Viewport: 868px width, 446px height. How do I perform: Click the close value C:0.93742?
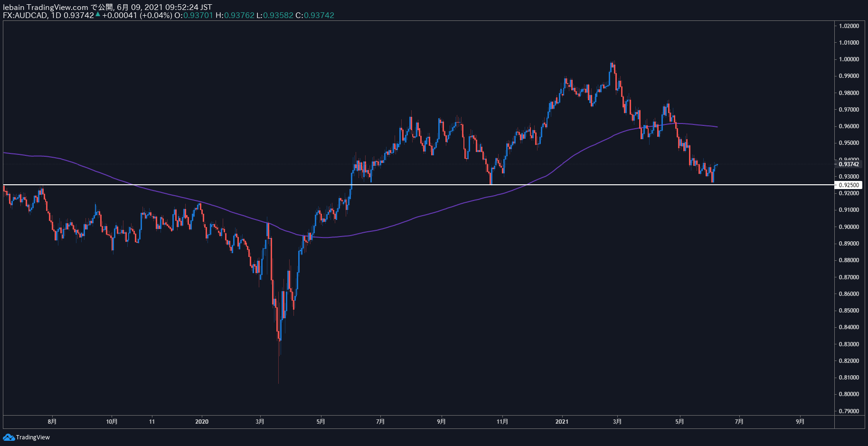tap(315, 15)
